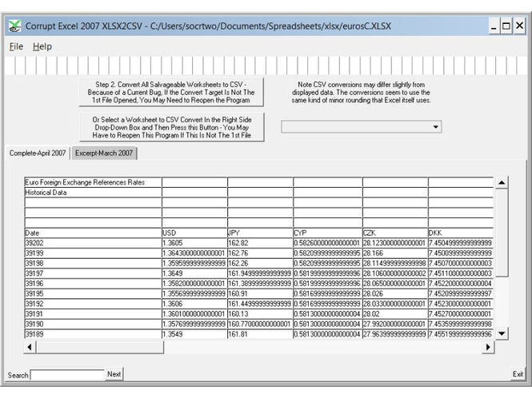532x398 pixels.
Task: Click the Step 2 Convert All Salvageable Worksheets button
Action: pyautogui.click(x=171, y=92)
